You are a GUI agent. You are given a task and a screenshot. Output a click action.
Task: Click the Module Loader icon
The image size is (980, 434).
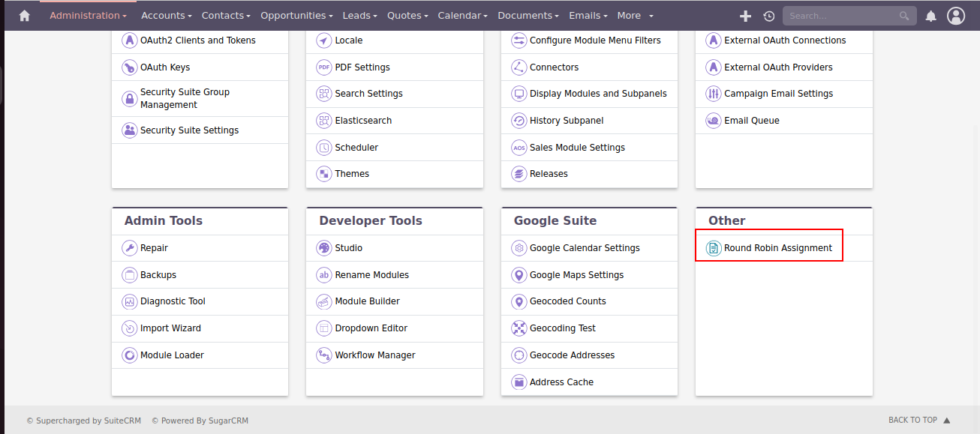(x=129, y=355)
